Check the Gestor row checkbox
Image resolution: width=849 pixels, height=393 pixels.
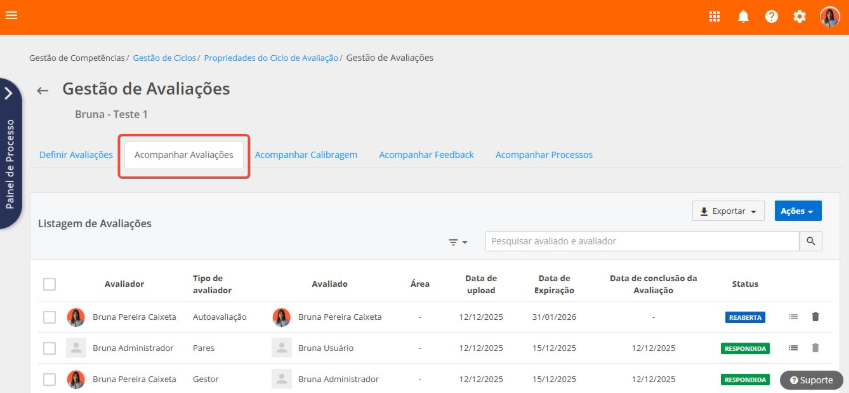[x=49, y=379]
